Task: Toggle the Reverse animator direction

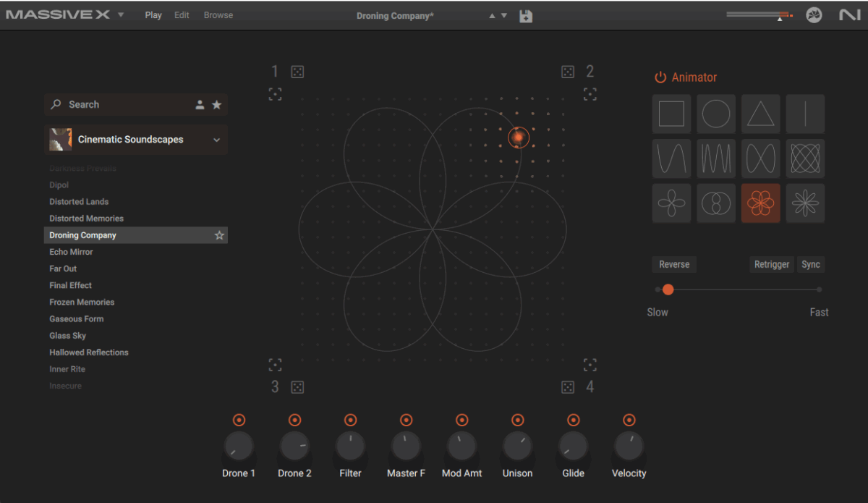Action: 674,265
